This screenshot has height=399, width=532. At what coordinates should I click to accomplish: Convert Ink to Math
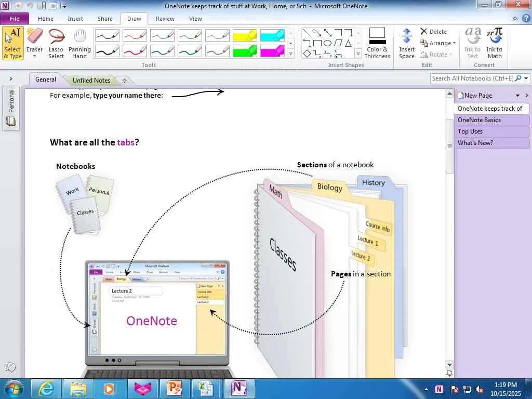click(495, 44)
